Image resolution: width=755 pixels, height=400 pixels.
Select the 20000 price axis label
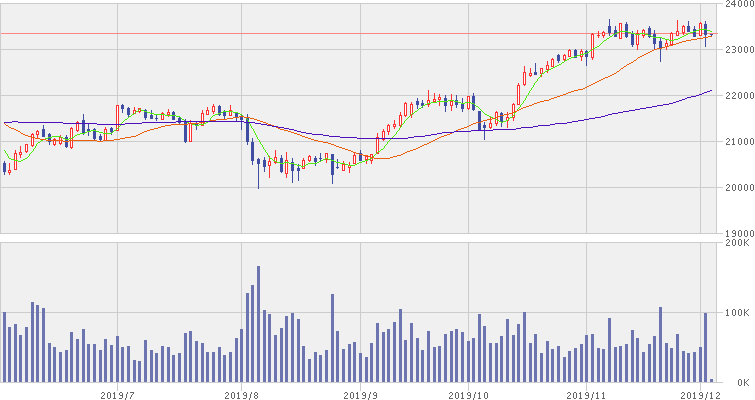tap(738, 187)
